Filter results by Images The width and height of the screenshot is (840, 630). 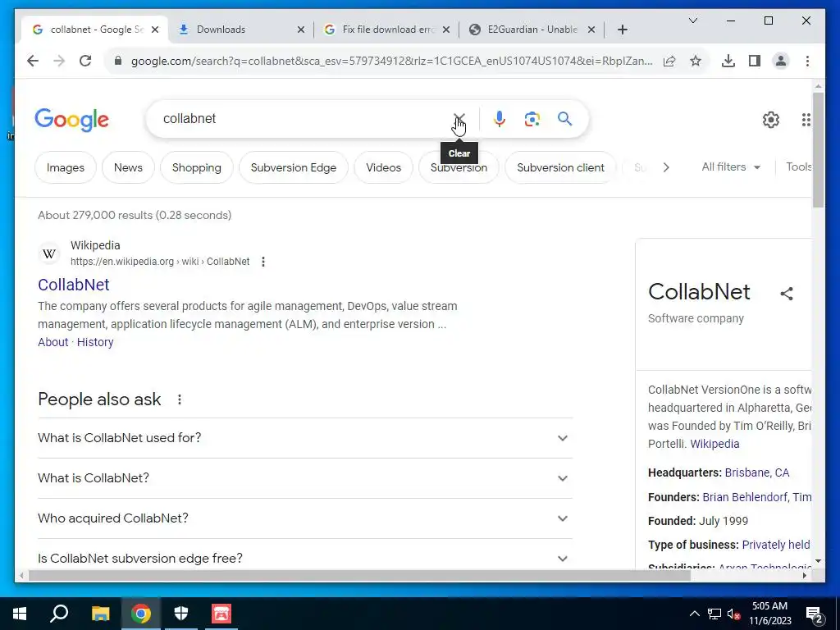66,167
